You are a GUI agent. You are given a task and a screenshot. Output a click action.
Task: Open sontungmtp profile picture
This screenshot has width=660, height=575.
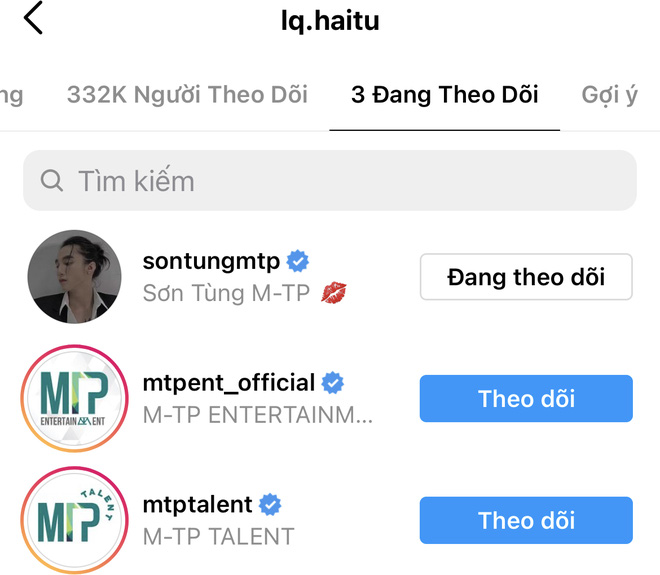pos(75,277)
